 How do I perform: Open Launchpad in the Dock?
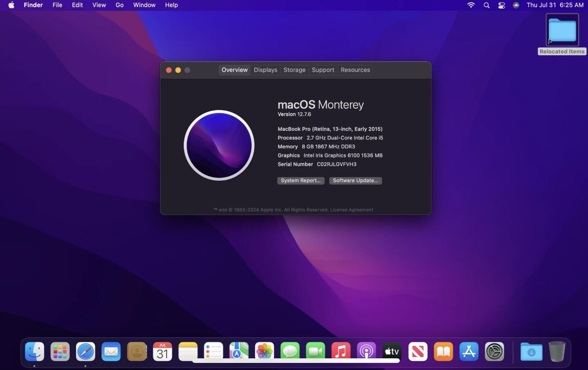pos(60,351)
